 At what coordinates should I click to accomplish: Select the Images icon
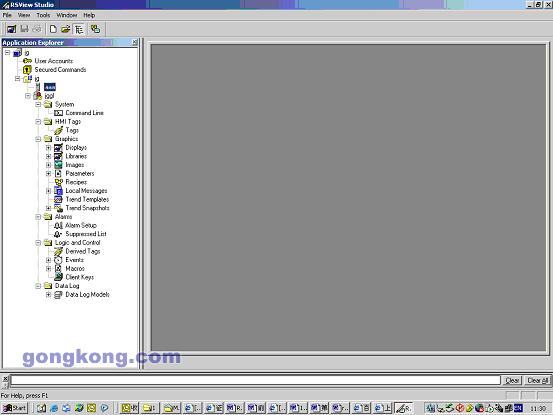click(x=59, y=165)
